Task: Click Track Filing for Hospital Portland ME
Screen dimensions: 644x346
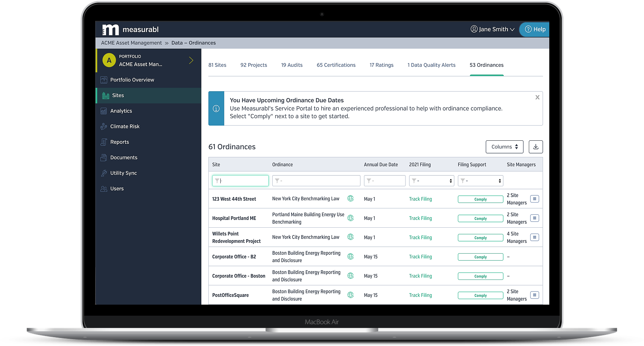Action: click(x=421, y=218)
